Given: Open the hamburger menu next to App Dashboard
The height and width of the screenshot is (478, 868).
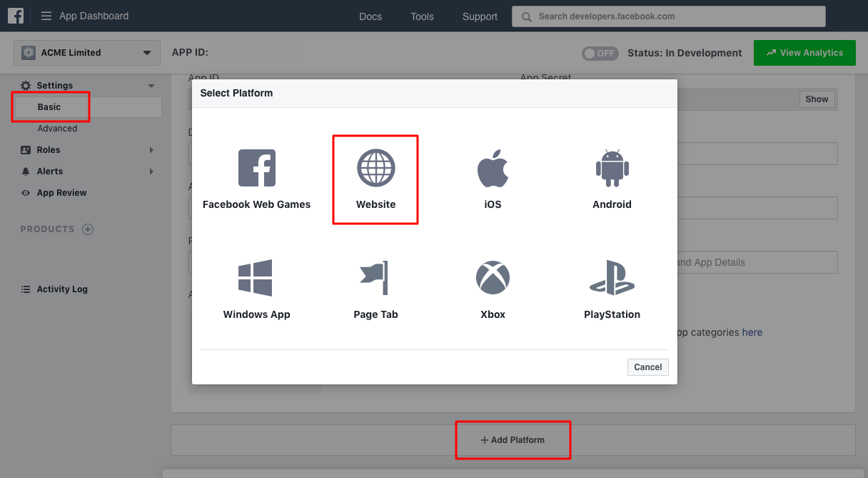Looking at the screenshot, I should tap(46, 16).
